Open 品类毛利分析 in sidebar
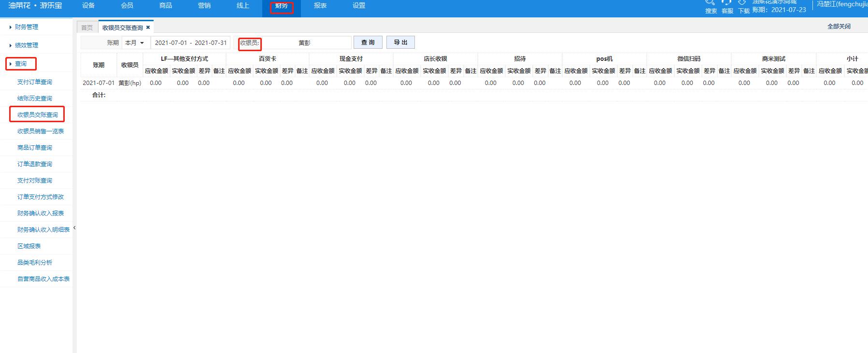This screenshot has width=868, height=353. tap(35, 263)
